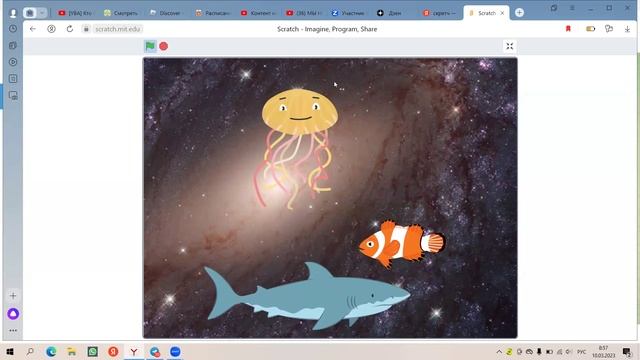This screenshot has width=640, height=360.
Task: Click the scratch.mit.edu address field
Action: (118, 29)
